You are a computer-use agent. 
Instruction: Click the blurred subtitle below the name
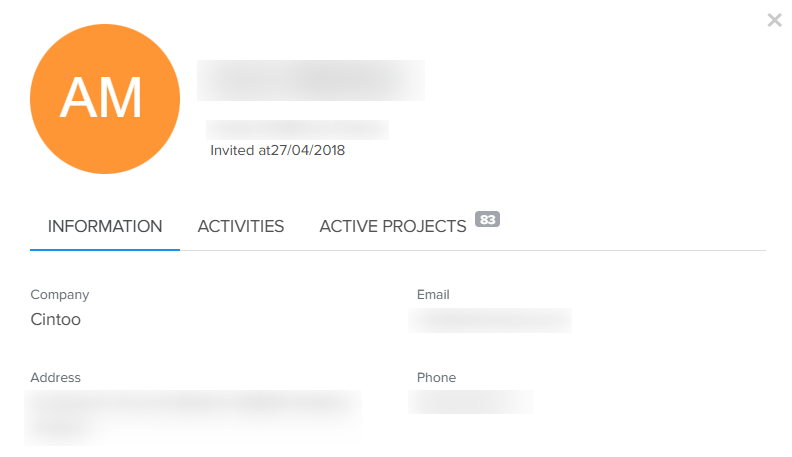298,130
